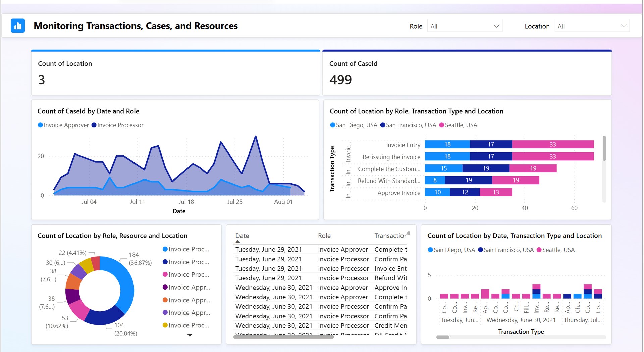Viewport: 644px width, 352px height.
Task: Click horizontal scrollbar under bottom-right chart
Action: tap(443, 337)
